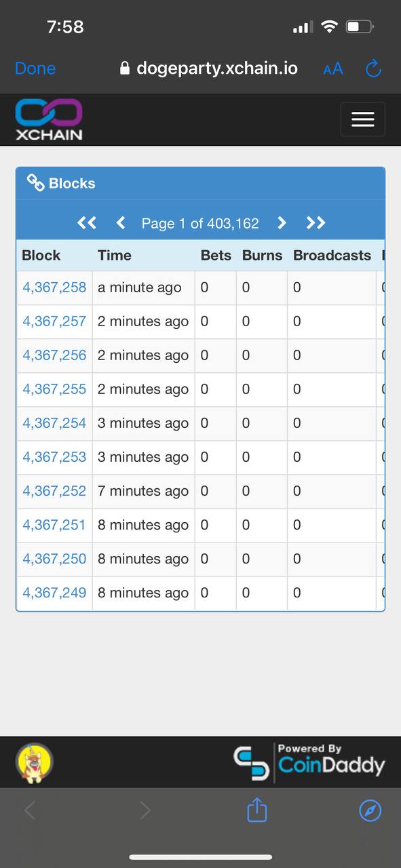Tap the dogeparty.xchain.io address bar

click(208, 68)
